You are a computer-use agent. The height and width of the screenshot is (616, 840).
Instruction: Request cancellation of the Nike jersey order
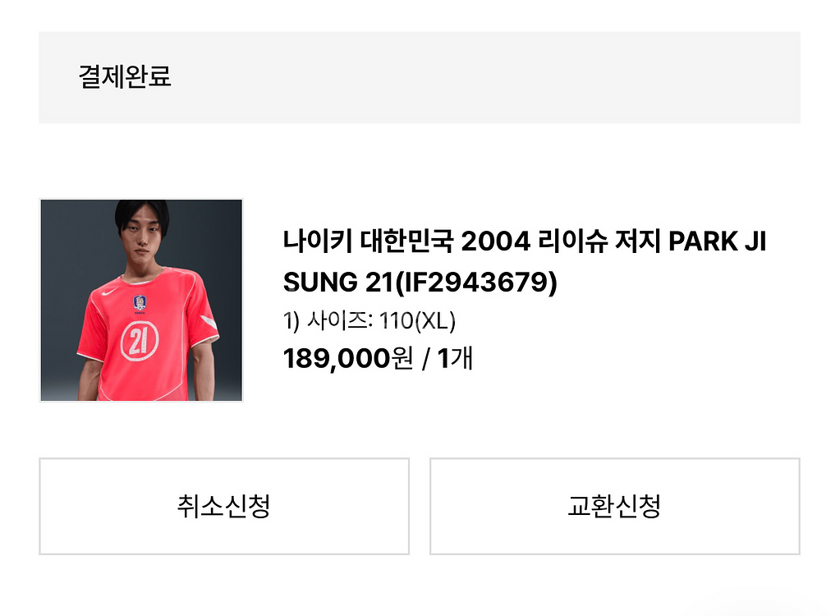click(x=223, y=505)
